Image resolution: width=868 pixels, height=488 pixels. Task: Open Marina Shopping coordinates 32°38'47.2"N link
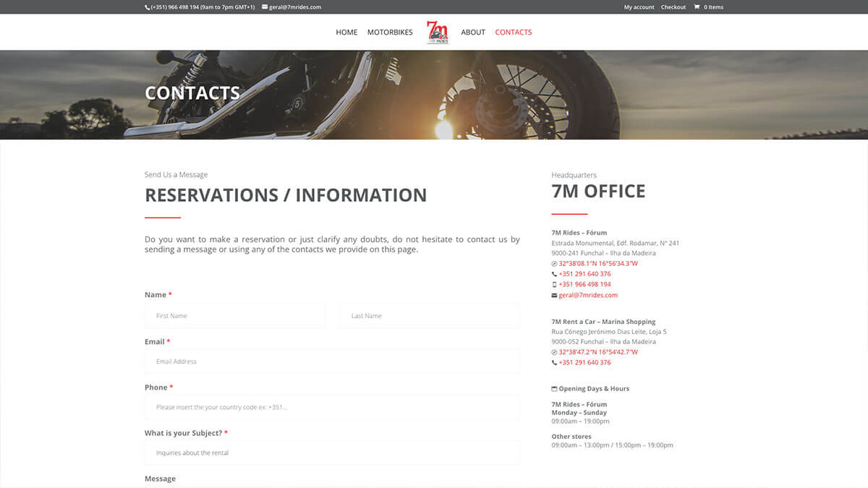pos(598,352)
